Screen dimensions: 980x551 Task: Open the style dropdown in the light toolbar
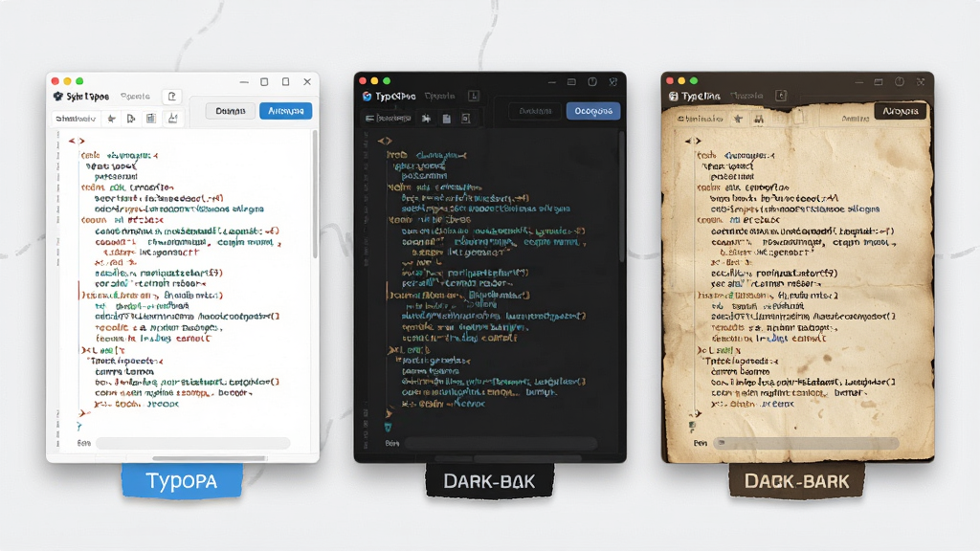pyautogui.click(x=76, y=119)
